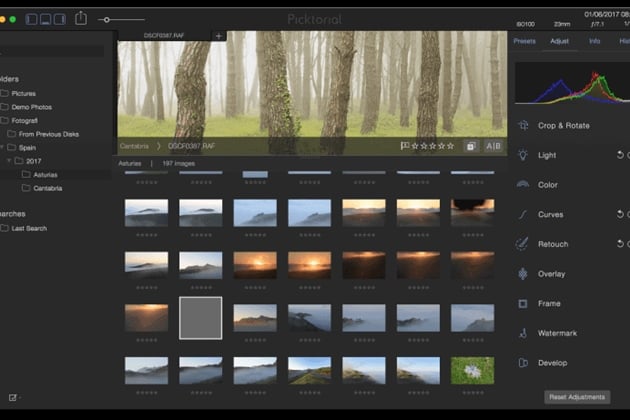This screenshot has height=420, width=630.
Task: Reset the Light adjustment with undo arrow
Action: click(x=620, y=155)
